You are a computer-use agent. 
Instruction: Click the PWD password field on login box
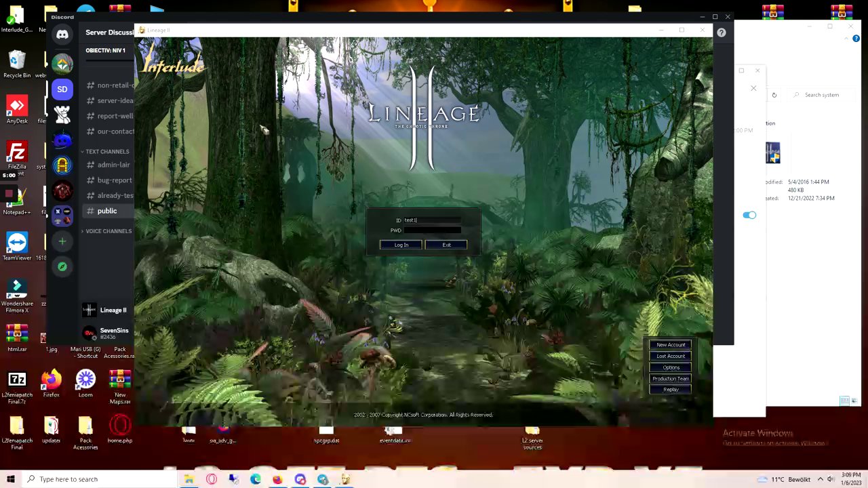(x=432, y=230)
